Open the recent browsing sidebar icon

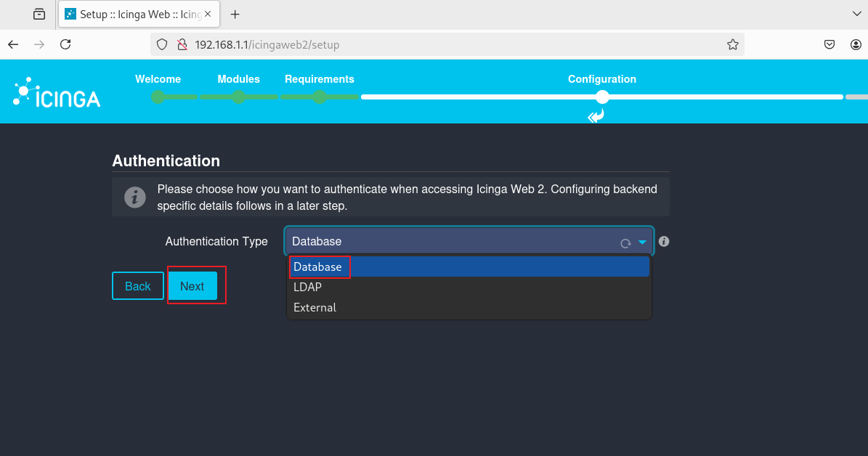39,14
